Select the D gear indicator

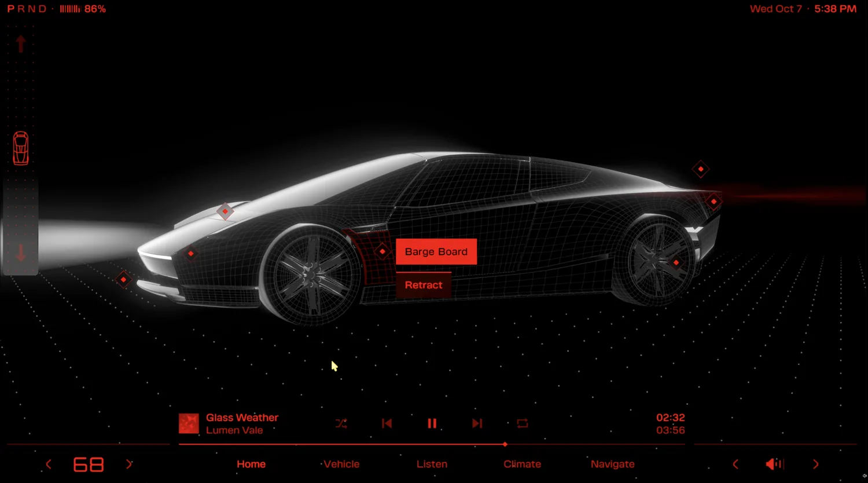pyautogui.click(x=42, y=9)
